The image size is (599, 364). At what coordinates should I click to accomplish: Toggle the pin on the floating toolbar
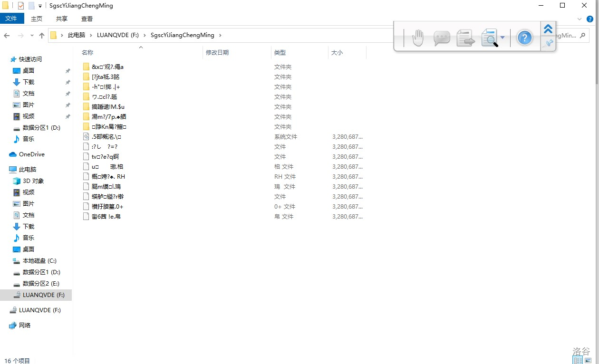(549, 43)
